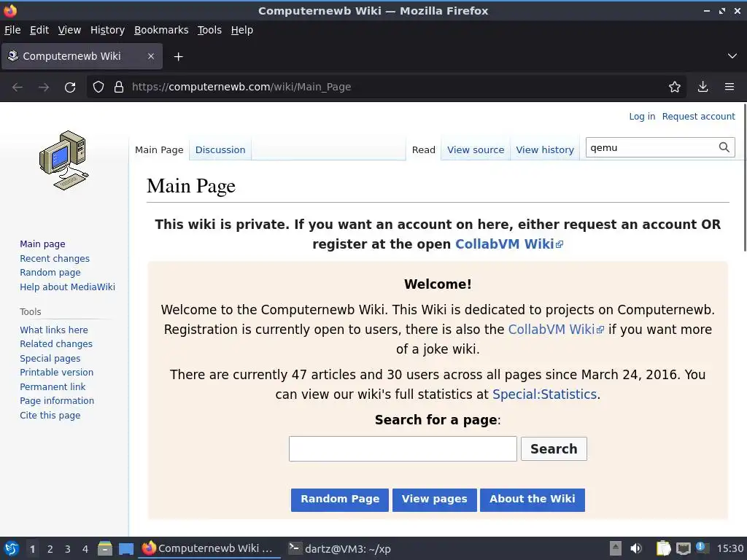Select the Main Page wiki tab
Image resolution: width=747 pixels, height=560 pixels.
(159, 149)
